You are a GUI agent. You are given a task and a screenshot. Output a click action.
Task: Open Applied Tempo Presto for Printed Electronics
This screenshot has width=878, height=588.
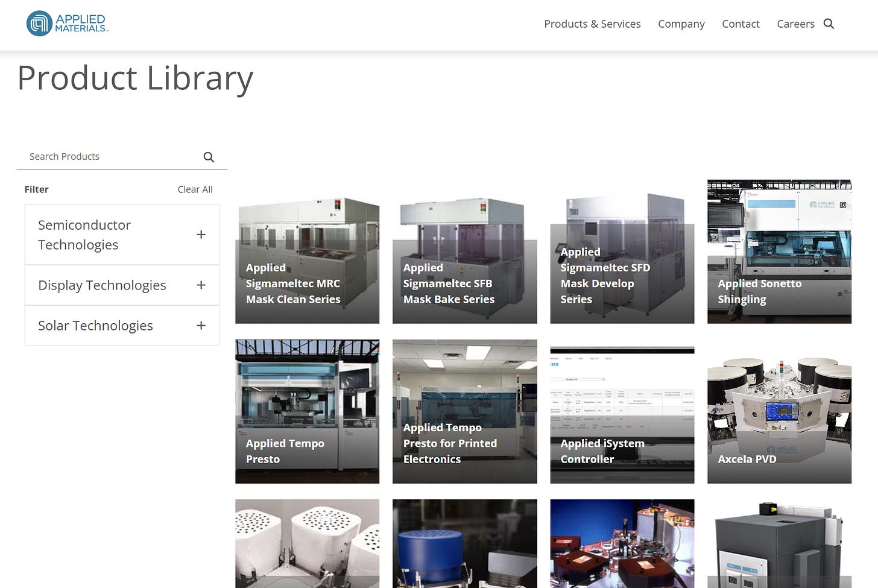click(465, 411)
